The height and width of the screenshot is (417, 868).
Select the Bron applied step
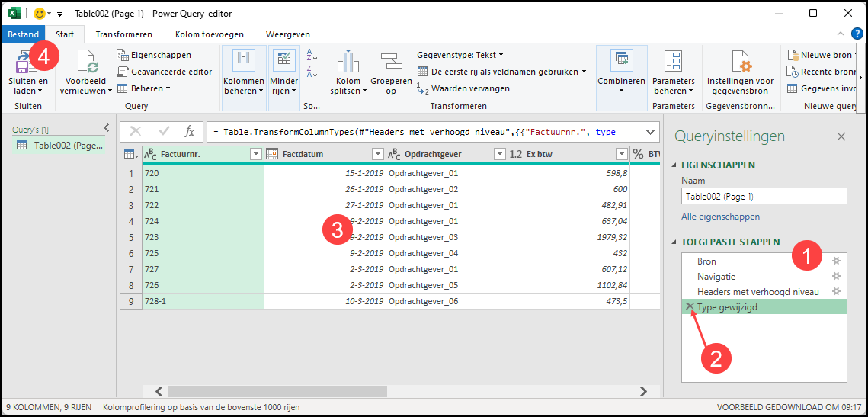point(707,261)
